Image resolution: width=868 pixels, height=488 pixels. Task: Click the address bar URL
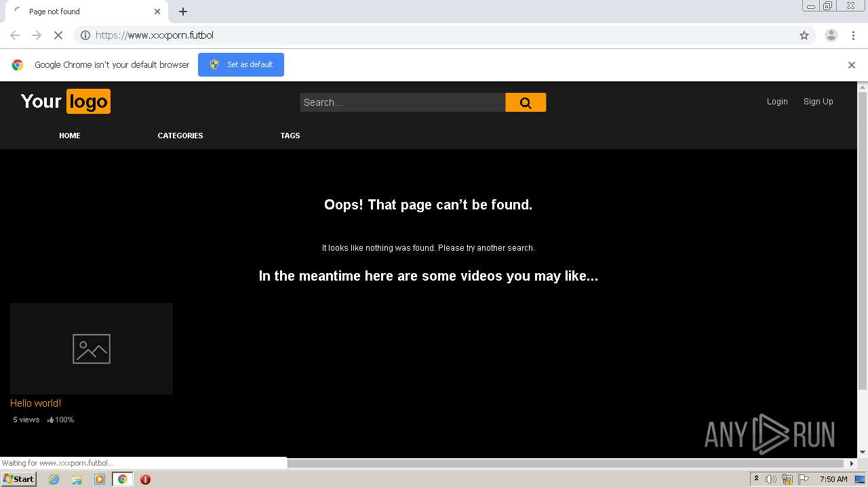click(x=155, y=35)
